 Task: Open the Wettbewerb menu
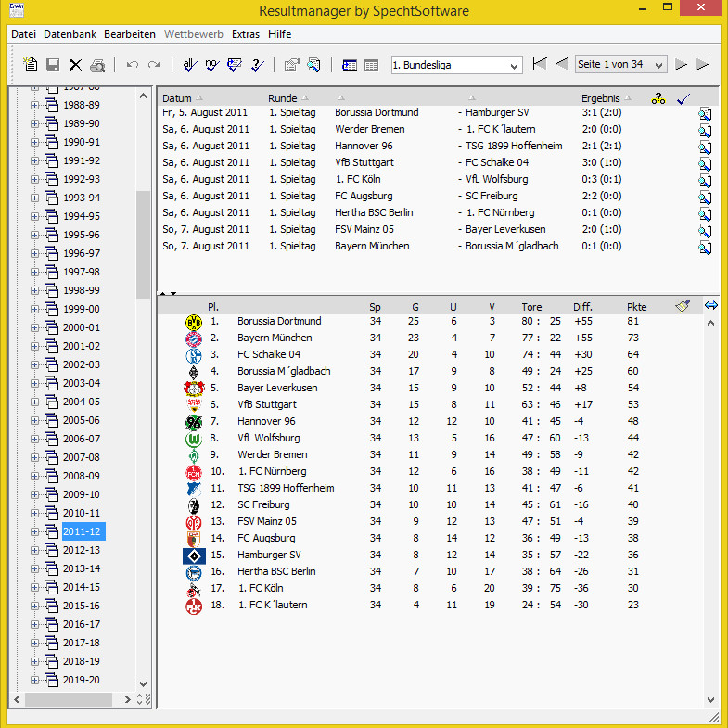coord(194,34)
